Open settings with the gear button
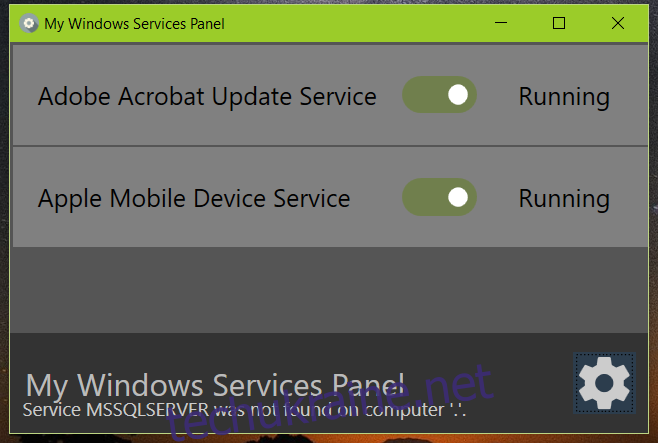This screenshot has width=658, height=443. (604, 383)
